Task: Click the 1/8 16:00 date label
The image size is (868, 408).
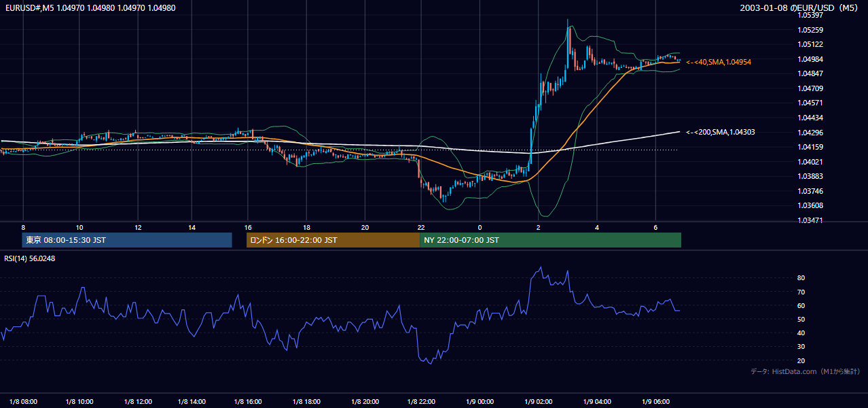Action: pyautogui.click(x=248, y=401)
